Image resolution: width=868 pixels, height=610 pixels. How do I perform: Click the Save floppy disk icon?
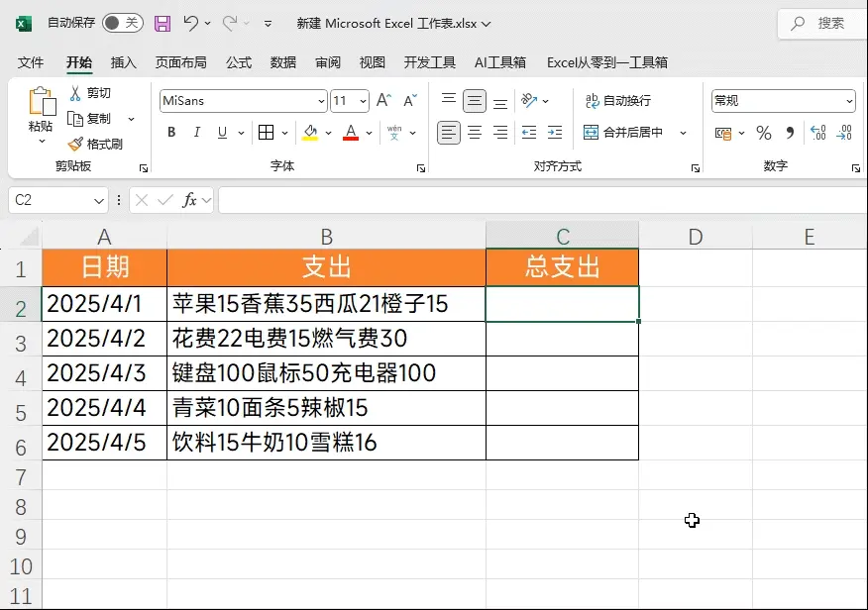[163, 23]
